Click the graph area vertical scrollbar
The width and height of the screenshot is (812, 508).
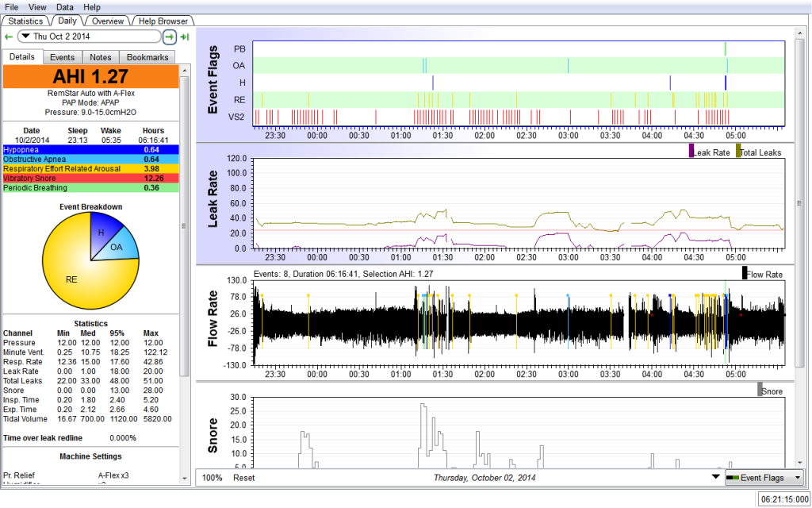(800, 202)
